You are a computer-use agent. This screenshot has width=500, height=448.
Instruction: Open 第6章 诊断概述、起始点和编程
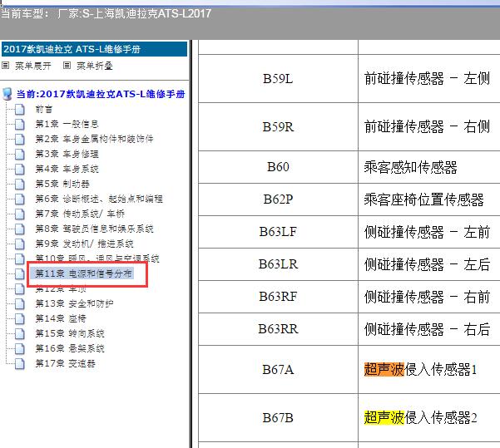pyautogui.click(x=99, y=199)
